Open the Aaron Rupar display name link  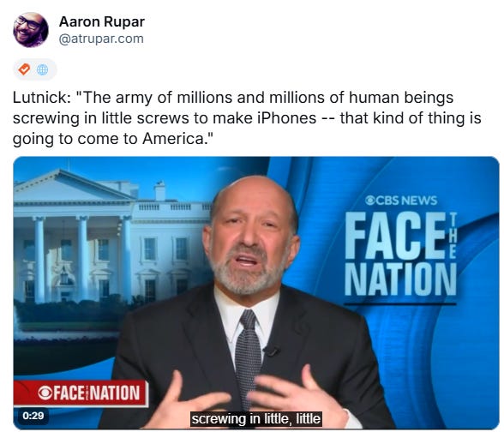[101, 22]
